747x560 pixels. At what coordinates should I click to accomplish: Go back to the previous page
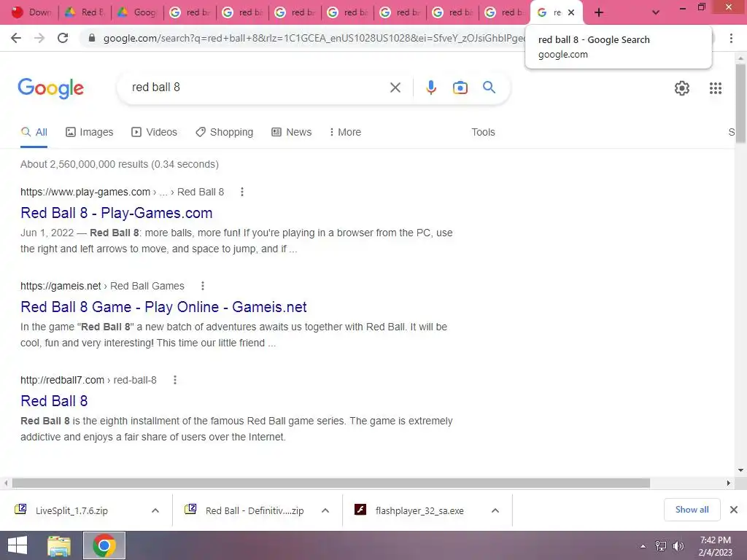tap(16, 38)
